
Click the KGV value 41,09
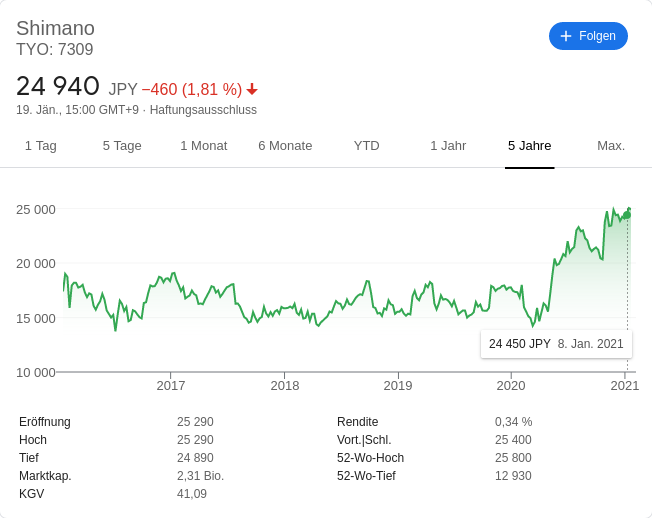tap(192, 494)
